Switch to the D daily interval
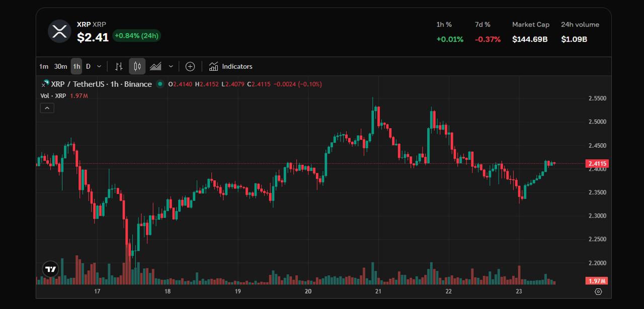Image resolution: width=644 pixels, height=309 pixels. 88,66
